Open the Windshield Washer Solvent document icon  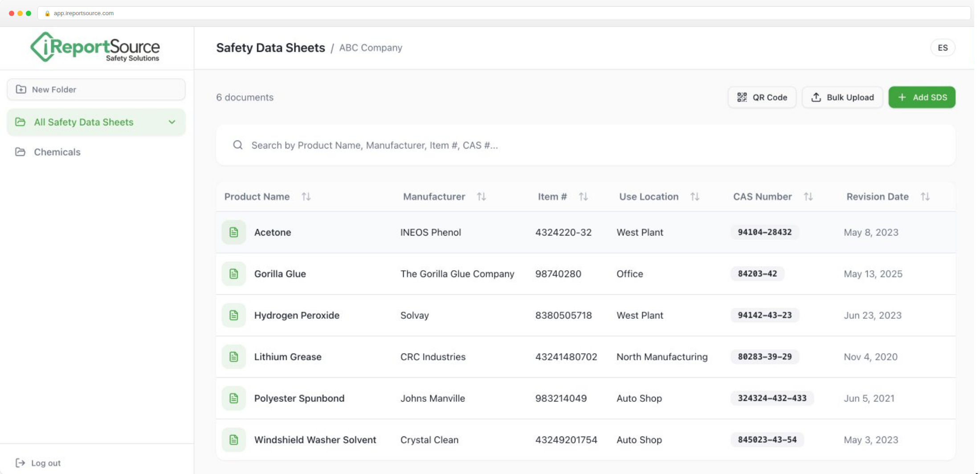coord(234,439)
